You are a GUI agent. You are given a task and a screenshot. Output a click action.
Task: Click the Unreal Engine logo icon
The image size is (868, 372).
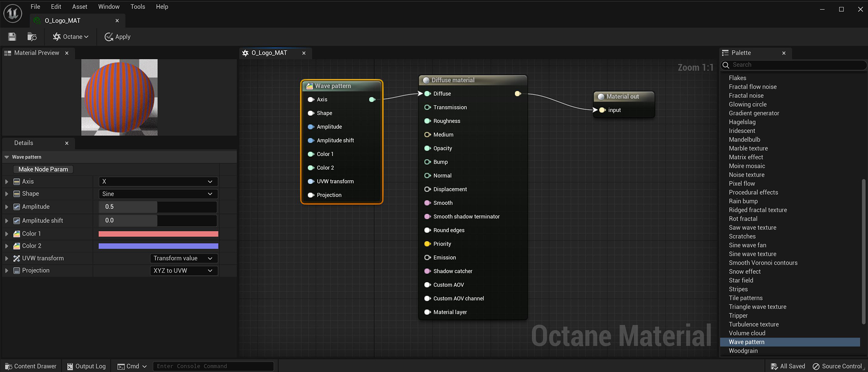coord(13,13)
